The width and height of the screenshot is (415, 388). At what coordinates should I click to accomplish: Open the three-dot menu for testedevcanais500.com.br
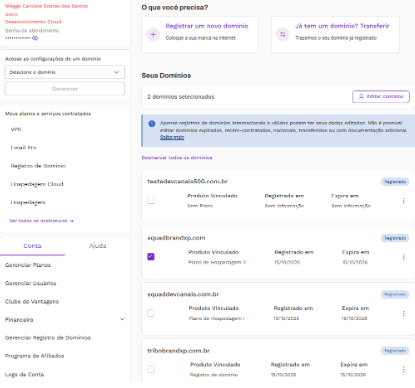click(403, 200)
